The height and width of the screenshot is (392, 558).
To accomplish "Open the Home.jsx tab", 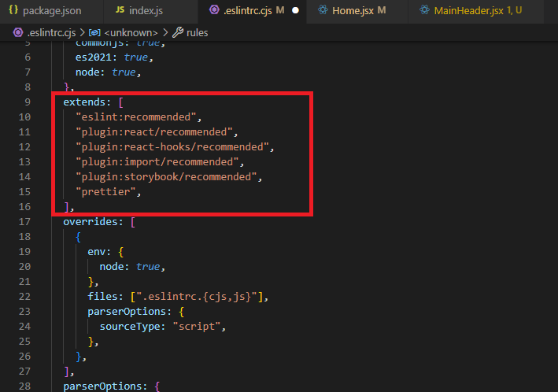I will click(x=357, y=11).
